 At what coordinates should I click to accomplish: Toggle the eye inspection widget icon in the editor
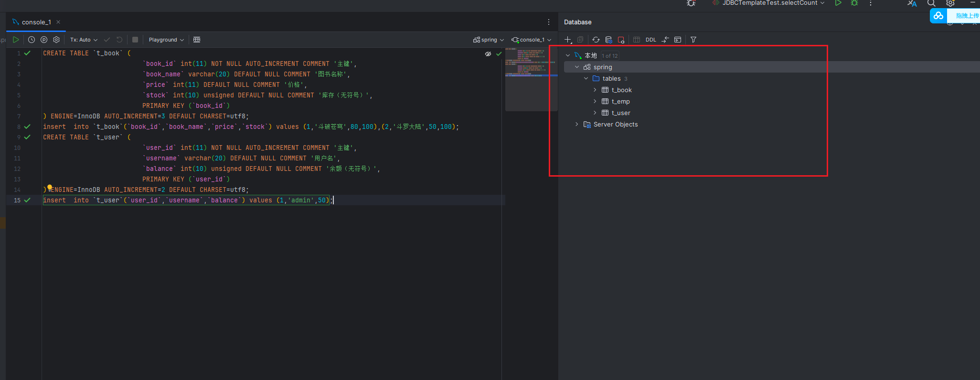pyautogui.click(x=488, y=54)
